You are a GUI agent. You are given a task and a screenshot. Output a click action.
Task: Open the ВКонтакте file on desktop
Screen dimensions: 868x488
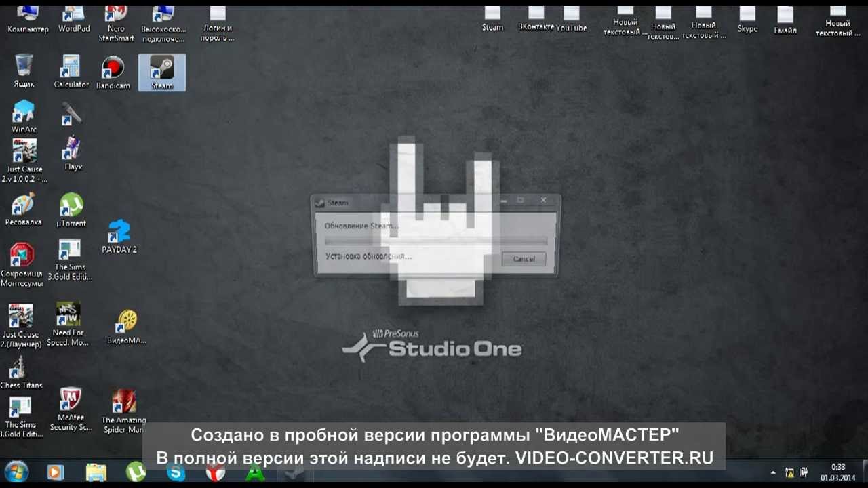tap(536, 19)
